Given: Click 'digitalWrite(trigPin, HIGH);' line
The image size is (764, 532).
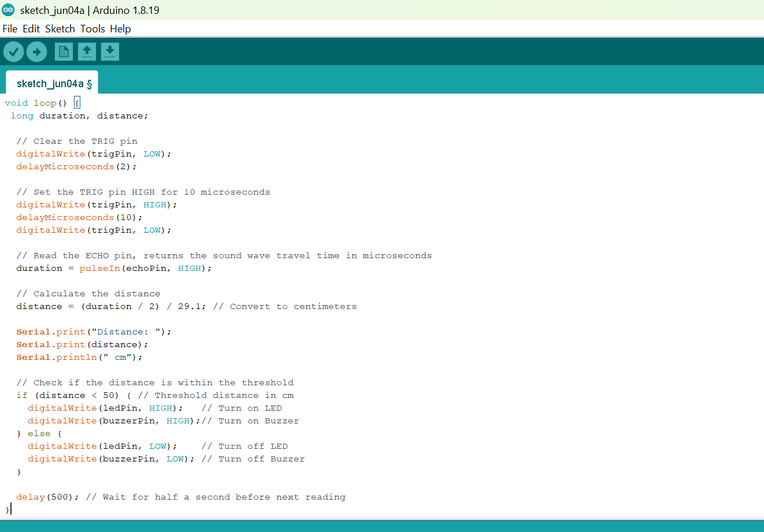Looking at the screenshot, I should tap(97, 205).
